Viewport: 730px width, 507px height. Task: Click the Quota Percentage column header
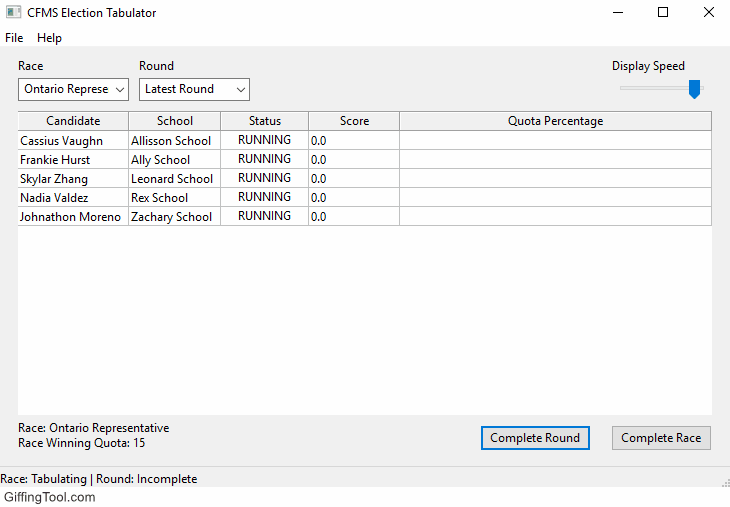click(555, 121)
